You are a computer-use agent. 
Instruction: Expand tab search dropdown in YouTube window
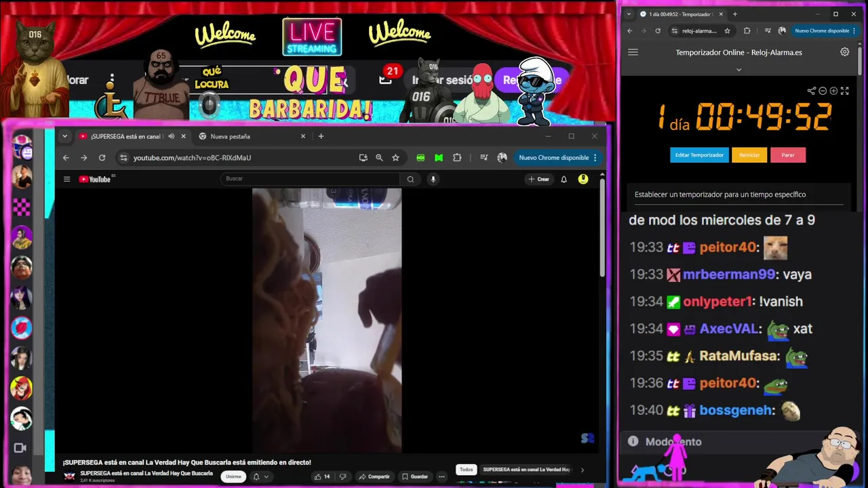tap(64, 136)
